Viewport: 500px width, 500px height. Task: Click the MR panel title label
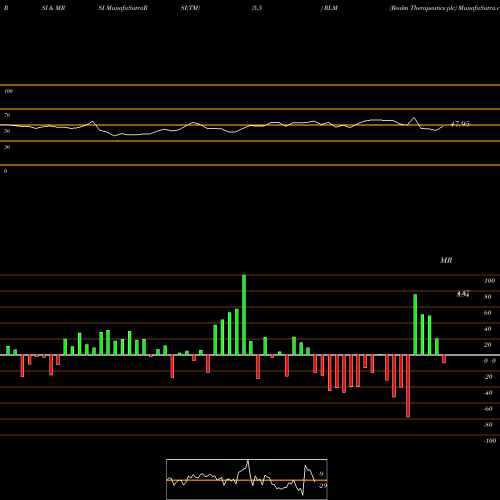pos(446,260)
